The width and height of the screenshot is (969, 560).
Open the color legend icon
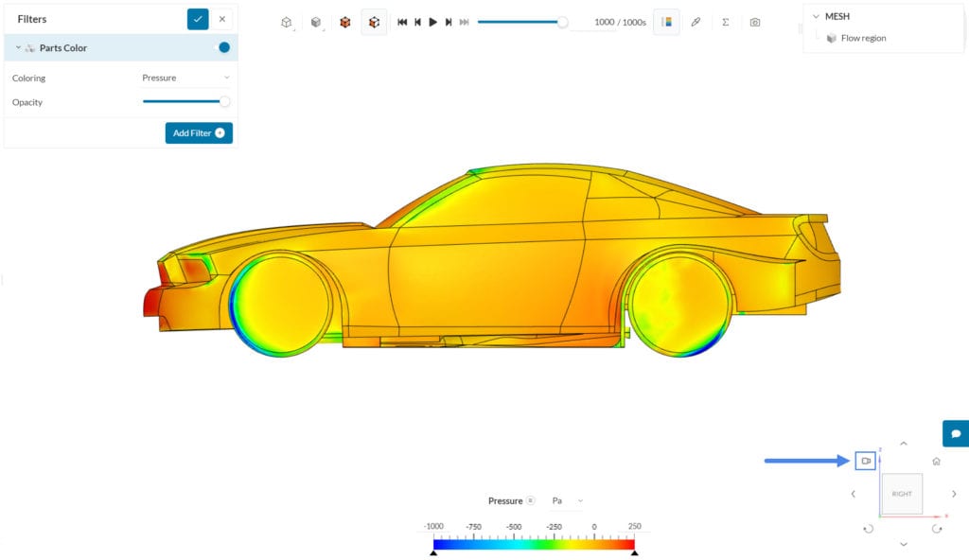pos(667,21)
